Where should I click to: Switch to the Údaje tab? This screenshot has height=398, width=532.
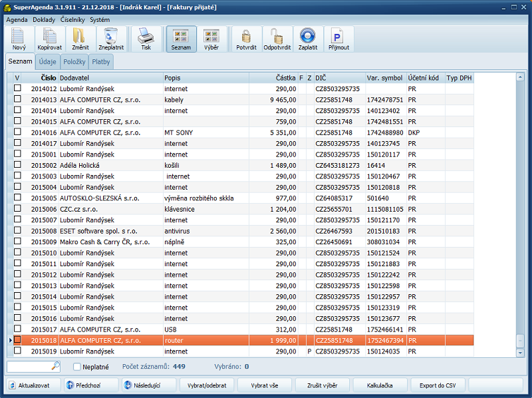[x=47, y=62]
